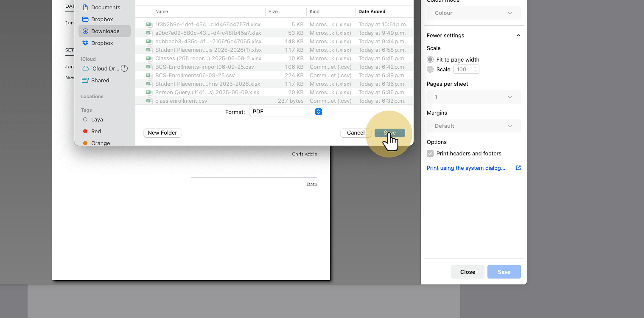This screenshot has height=318, width=644.
Task: Click the iCloud Drive sync progress circle
Action: (x=124, y=68)
